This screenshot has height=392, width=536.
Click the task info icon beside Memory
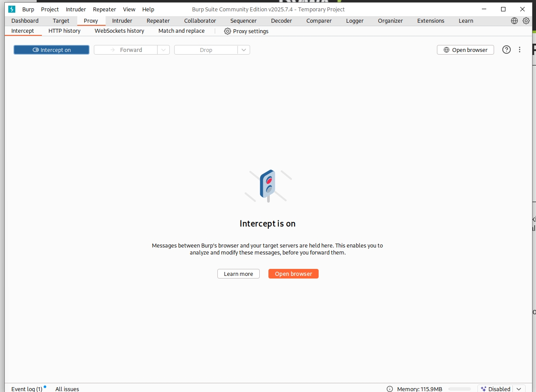coord(389,389)
